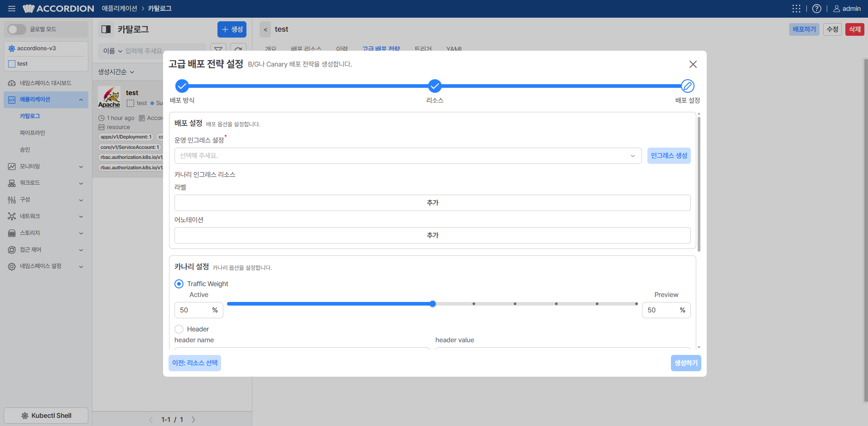The height and width of the screenshot is (426, 868).
Task: Toggle the catalog panel layout icon
Action: [x=106, y=29]
